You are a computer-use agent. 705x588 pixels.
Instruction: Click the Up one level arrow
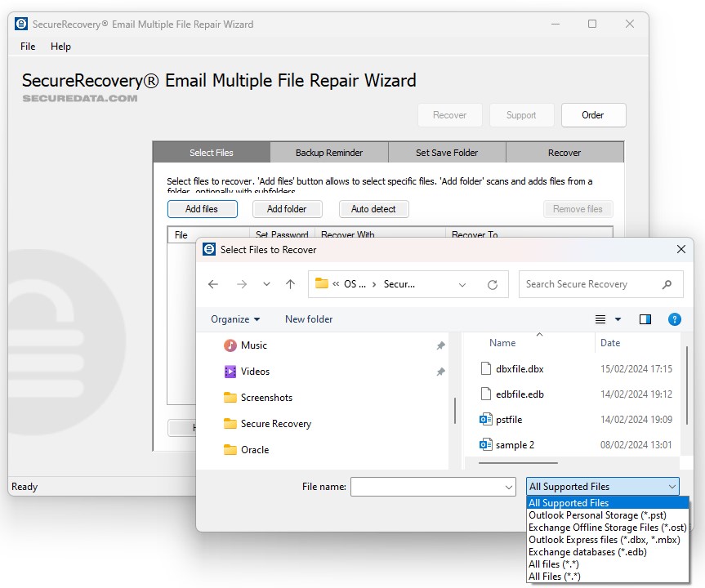tap(290, 283)
